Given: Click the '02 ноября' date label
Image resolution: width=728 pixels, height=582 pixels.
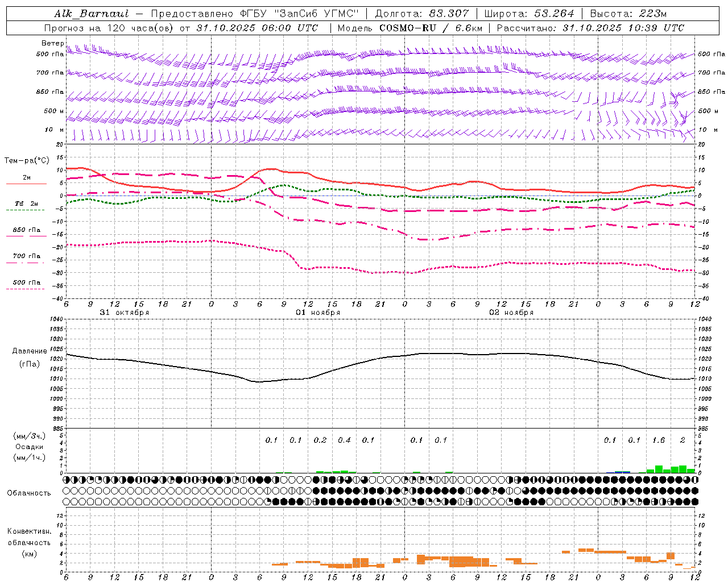Looking at the screenshot, I should [x=511, y=313].
